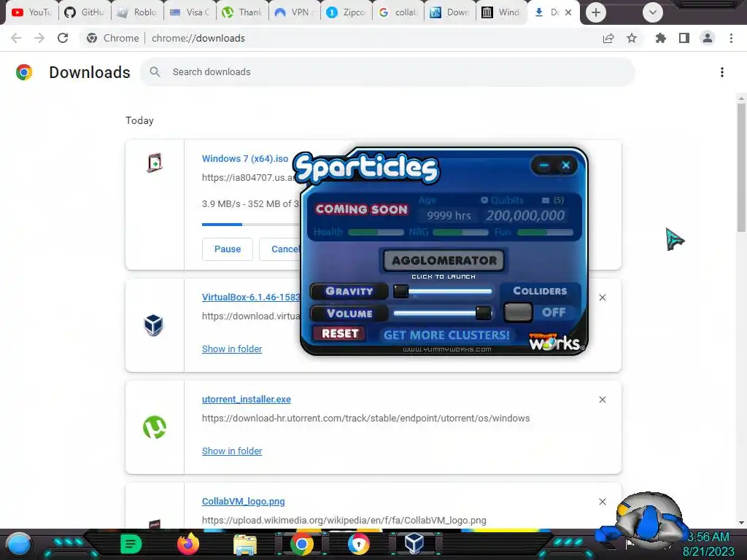This screenshot has width=747, height=560.
Task: Launch the Agglomerator in Sparticles
Action: click(444, 260)
